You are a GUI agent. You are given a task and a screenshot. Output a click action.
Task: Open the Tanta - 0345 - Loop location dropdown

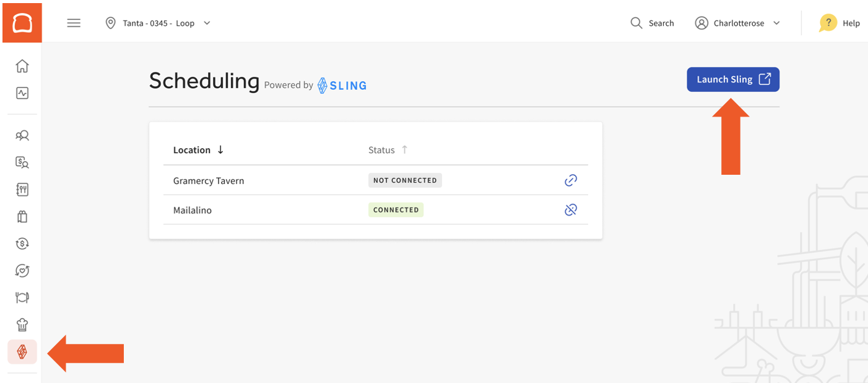(158, 23)
